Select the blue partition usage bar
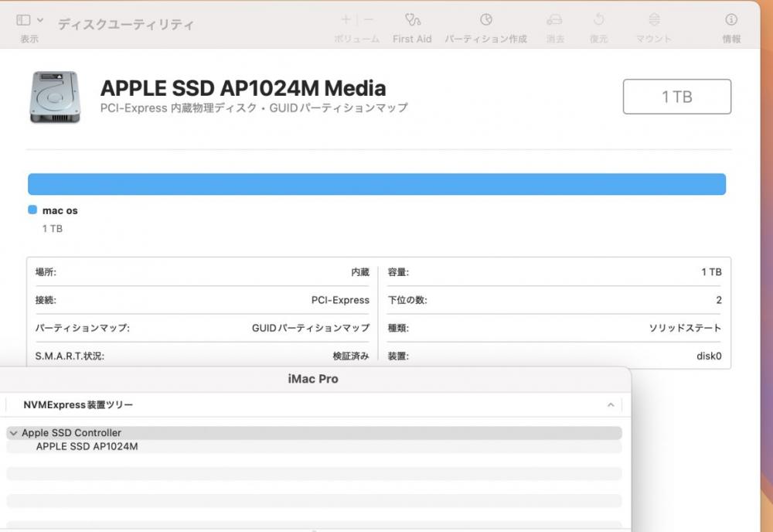The image size is (773, 532). click(x=376, y=184)
